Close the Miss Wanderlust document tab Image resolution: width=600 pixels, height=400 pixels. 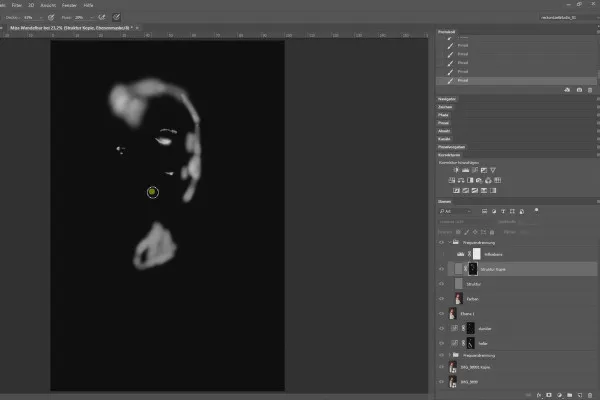[137, 28]
